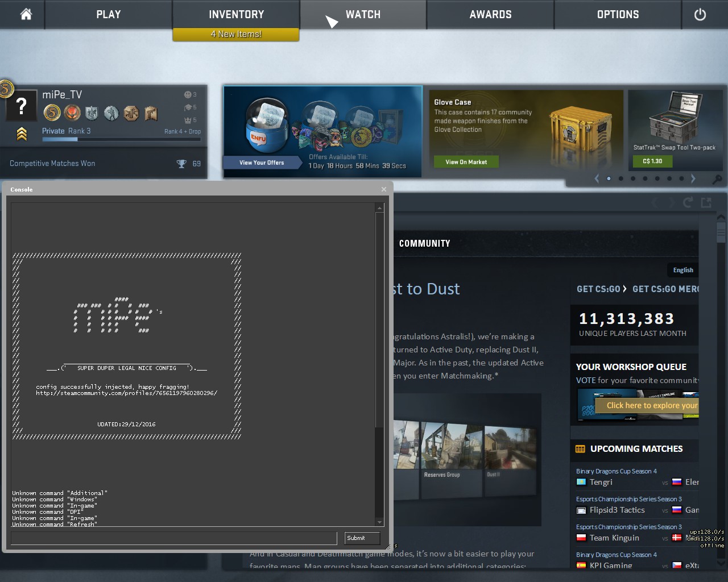Image resolution: width=728 pixels, height=582 pixels.
Task: Navigate back in community browser
Action: point(655,202)
